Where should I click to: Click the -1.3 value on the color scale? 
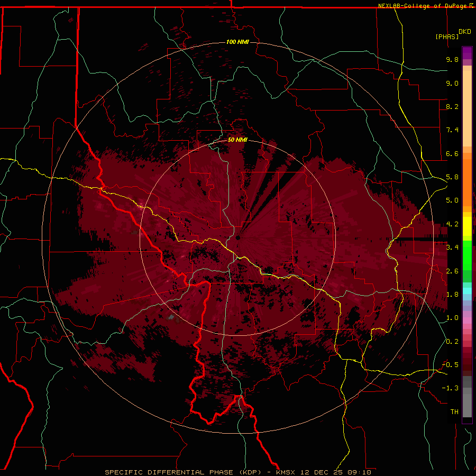tap(450, 388)
